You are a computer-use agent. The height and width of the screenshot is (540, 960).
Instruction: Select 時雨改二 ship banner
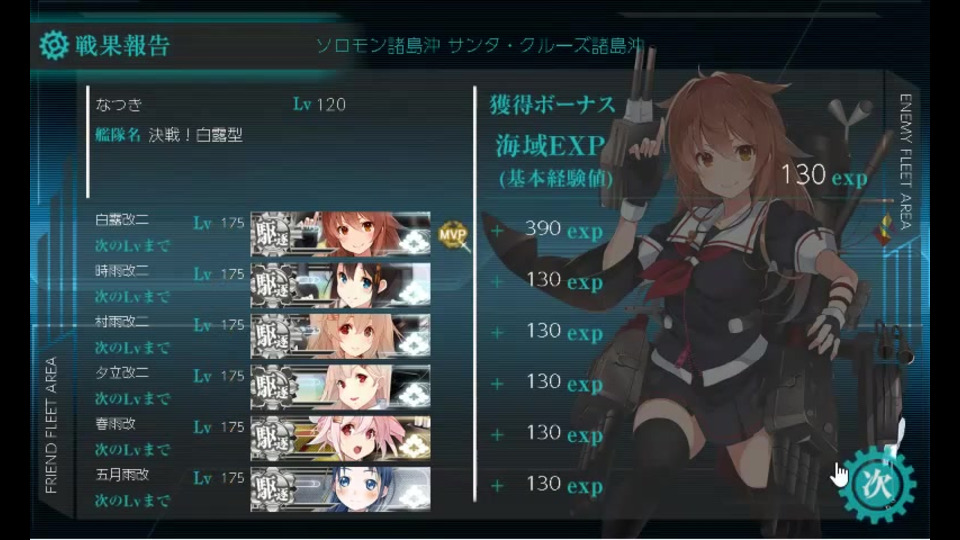coord(340,285)
